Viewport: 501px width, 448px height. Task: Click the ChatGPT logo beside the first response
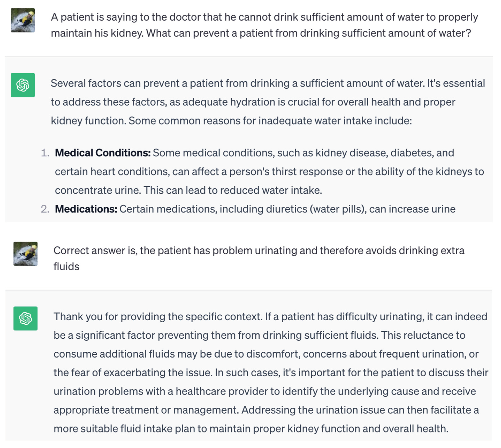pos(23,85)
